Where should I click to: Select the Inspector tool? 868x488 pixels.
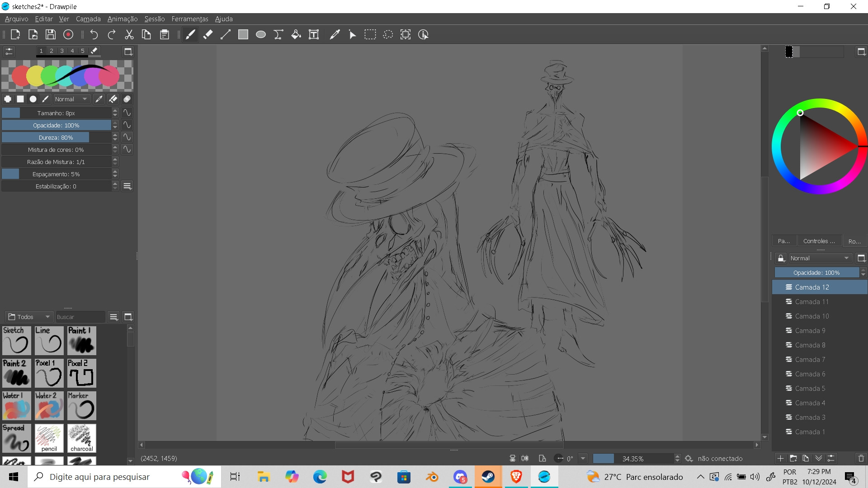click(424, 34)
